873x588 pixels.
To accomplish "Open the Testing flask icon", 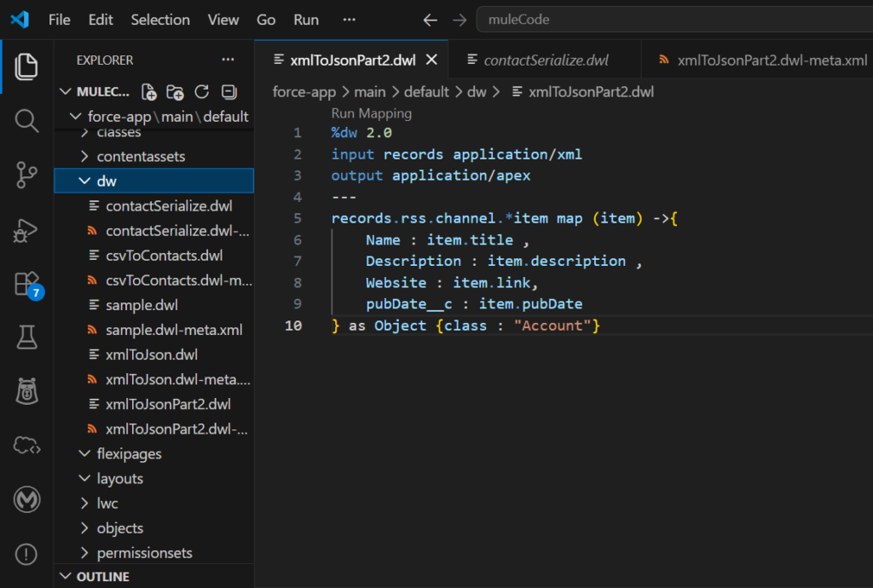I will click(x=26, y=338).
